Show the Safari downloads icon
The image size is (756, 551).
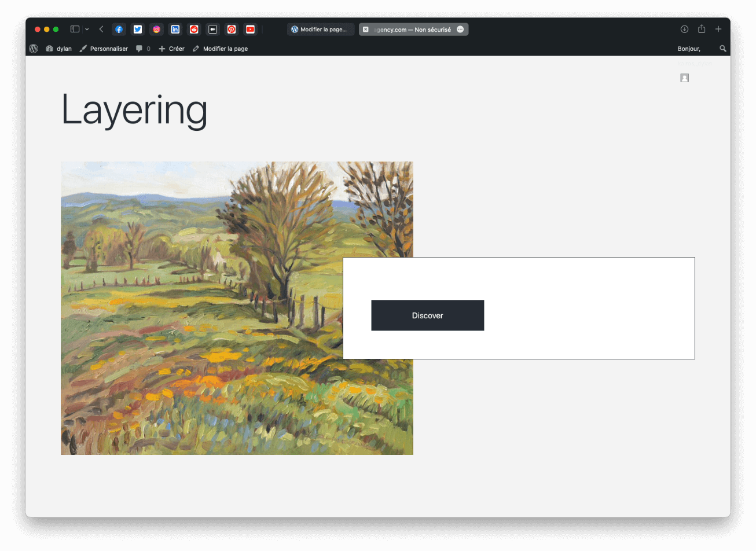[x=684, y=29]
